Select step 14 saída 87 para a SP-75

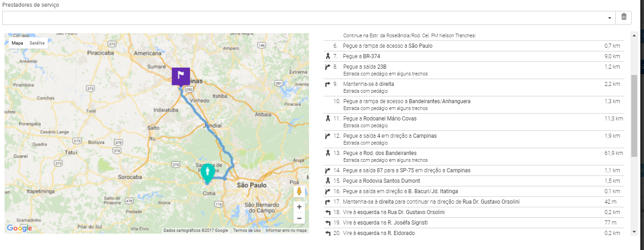[x=474, y=170]
